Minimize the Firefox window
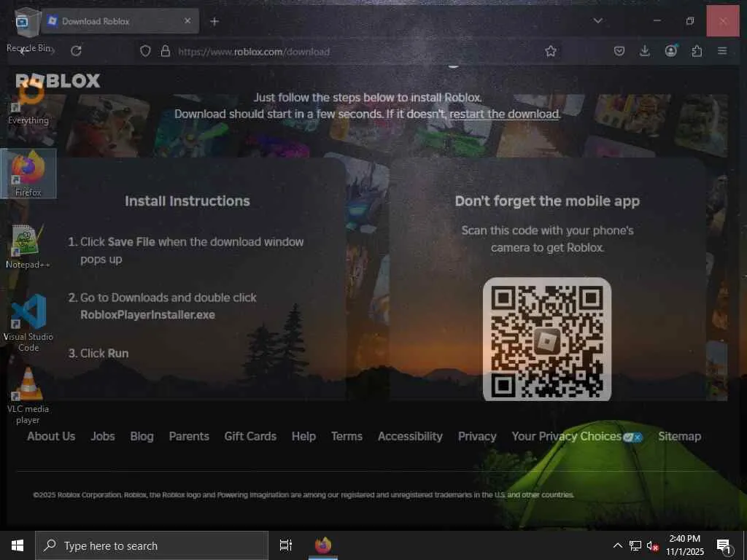This screenshot has width=747, height=560. [x=657, y=21]
